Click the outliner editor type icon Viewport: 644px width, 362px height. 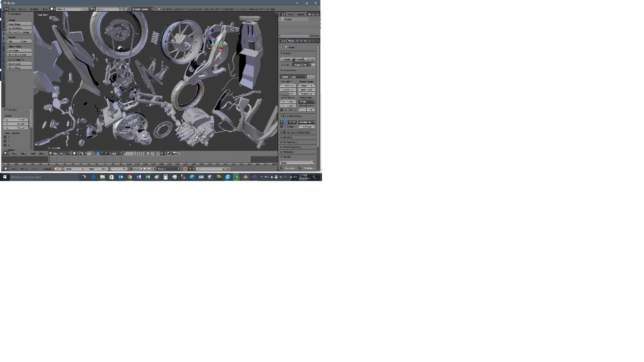[x=283, y=14]
